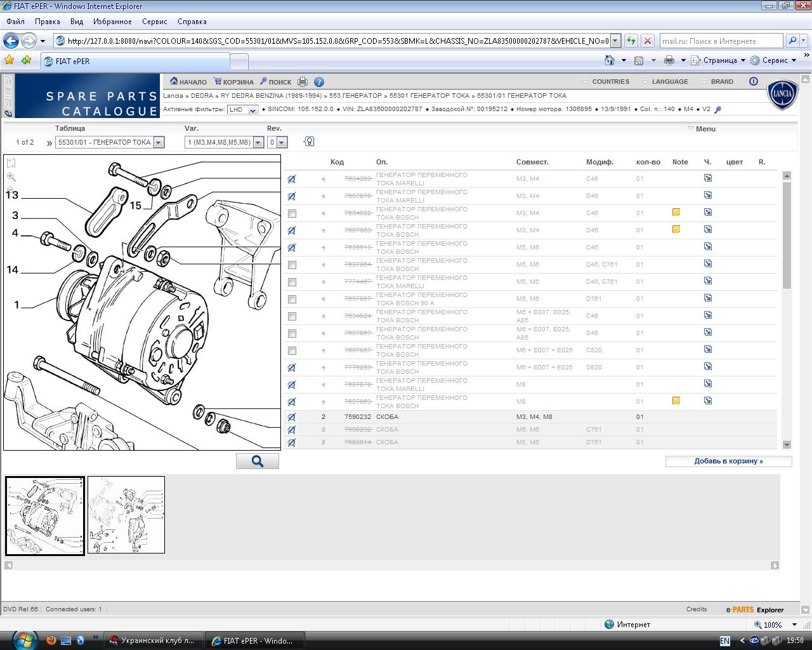812x650 pixels.
Task: Expand COUNTRIES menu
Action: [606, 81]
